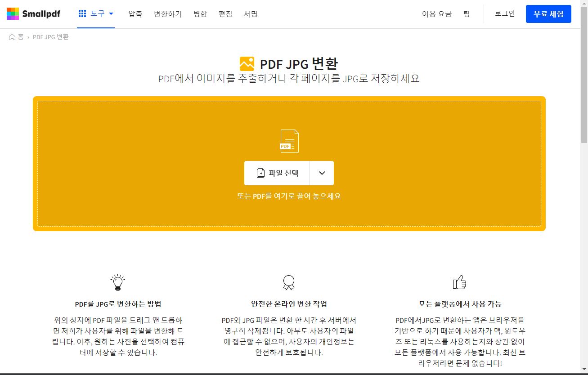Click the 모든 플랫폼에서 사용 가능 heading

click(460, 304)
